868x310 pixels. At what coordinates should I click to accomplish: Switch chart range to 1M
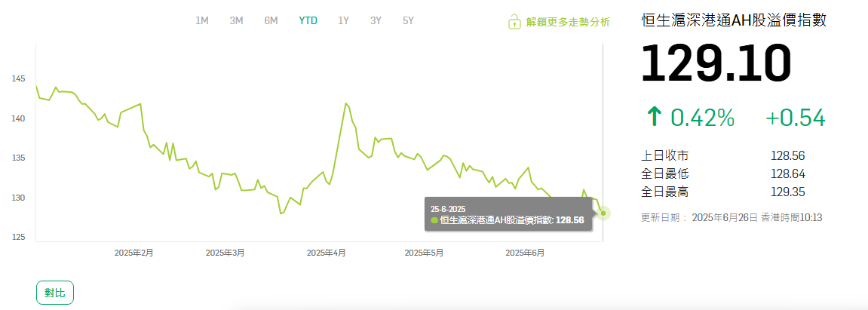[202, 20]
